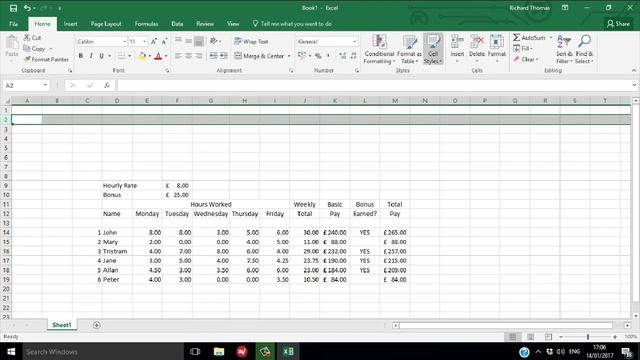Click the Undo arrow in quick access
The image size is (640, 360).
(x=27, y=8)
